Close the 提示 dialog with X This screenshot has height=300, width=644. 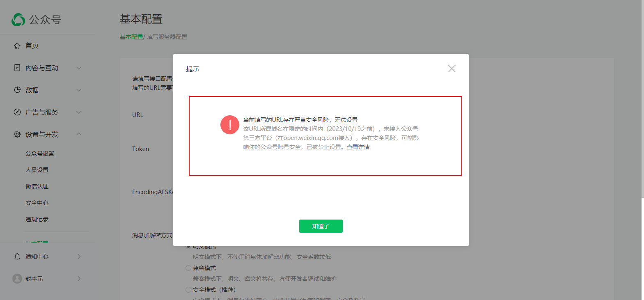[452, 69]
